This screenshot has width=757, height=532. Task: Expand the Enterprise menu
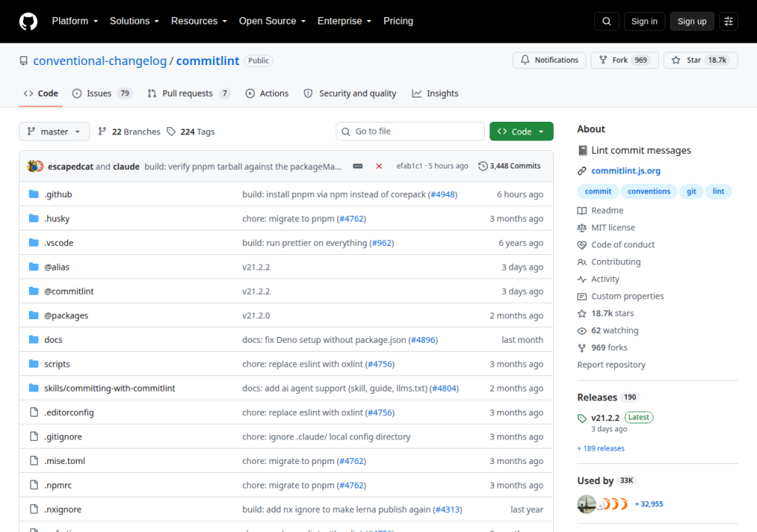pyautogui.click(x=344, y=21)
